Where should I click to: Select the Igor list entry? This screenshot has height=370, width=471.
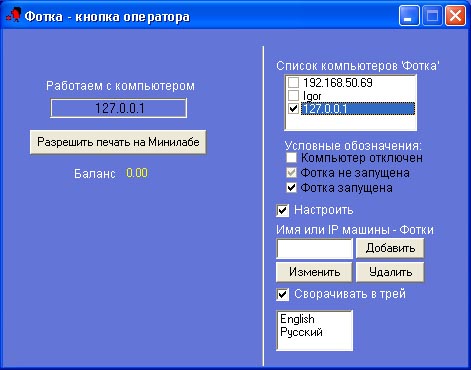(312, 96)
